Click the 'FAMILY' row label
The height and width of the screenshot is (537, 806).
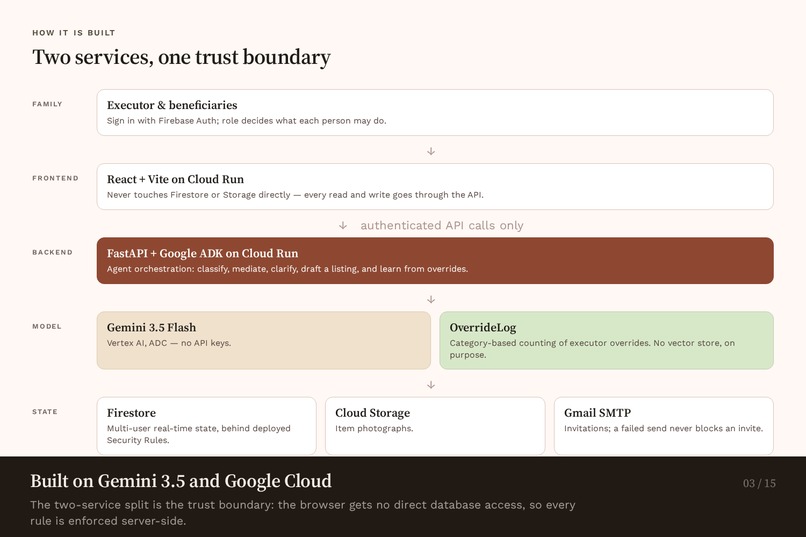coord(47,104)
